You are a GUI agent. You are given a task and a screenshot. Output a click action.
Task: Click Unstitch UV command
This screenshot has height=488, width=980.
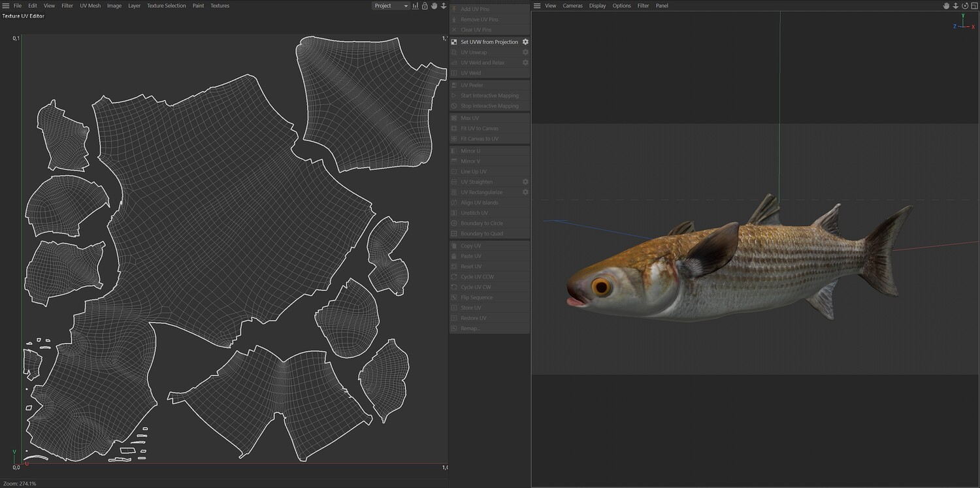[489, 213]
